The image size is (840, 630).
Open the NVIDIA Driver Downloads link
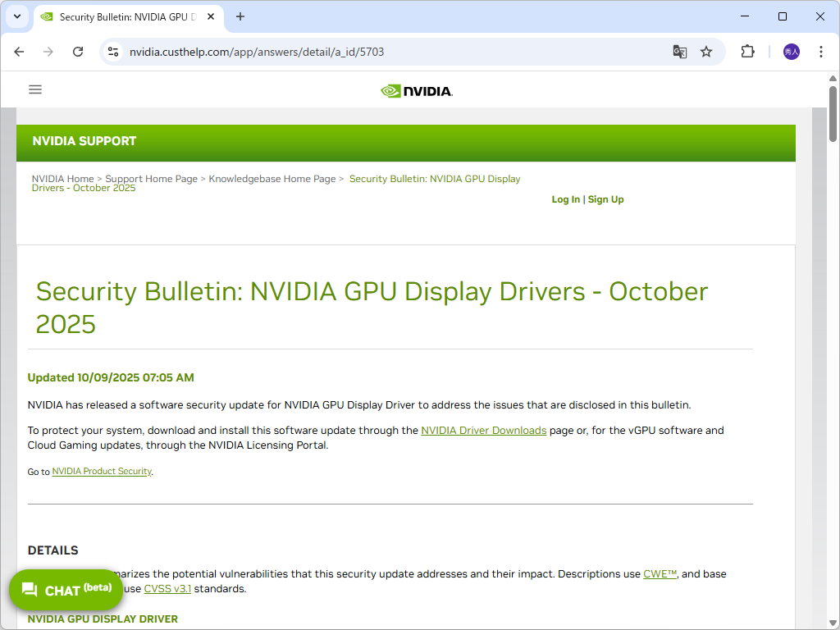click(x=484, y=430)
